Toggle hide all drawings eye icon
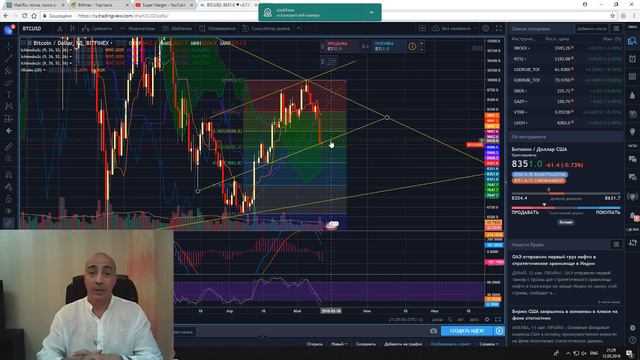 pos(9,211)
